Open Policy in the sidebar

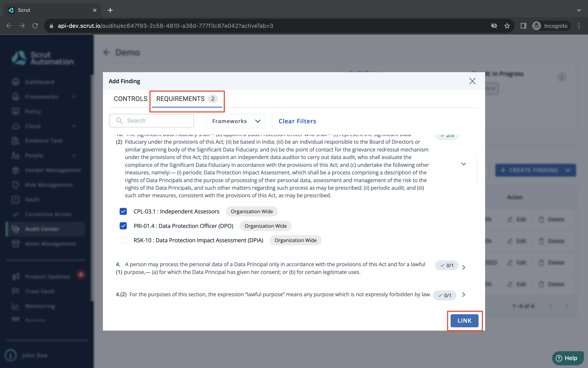pos(33,111)
